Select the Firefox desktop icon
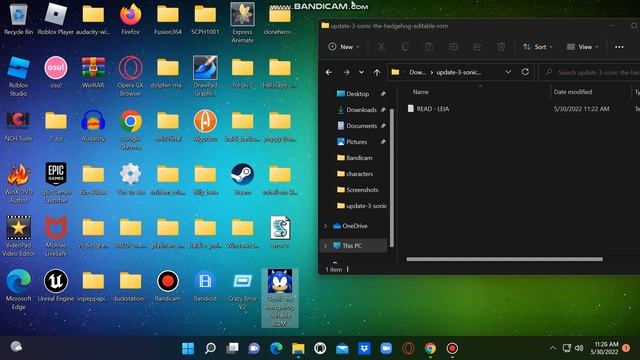 pos(131,19)
